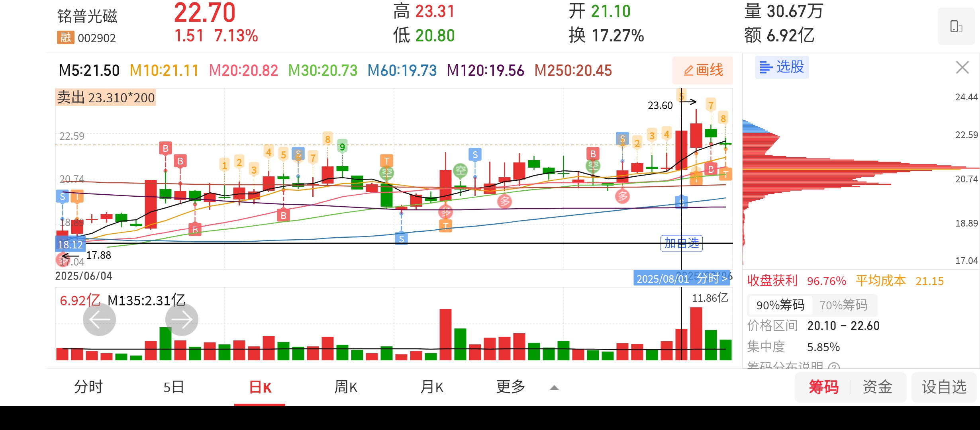This screenshot has height=430, width=980.
Task: Tap the 23.60 high price annotation
Action: tap(660, 106)
